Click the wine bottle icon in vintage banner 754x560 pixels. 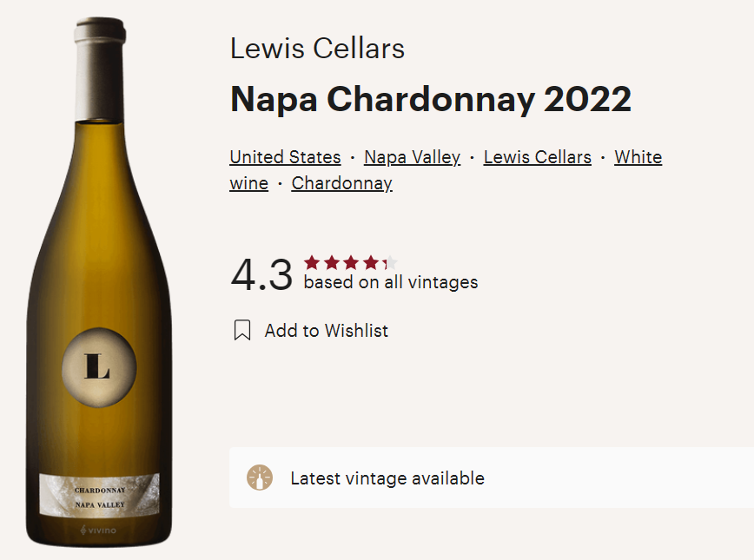(259, 478)
